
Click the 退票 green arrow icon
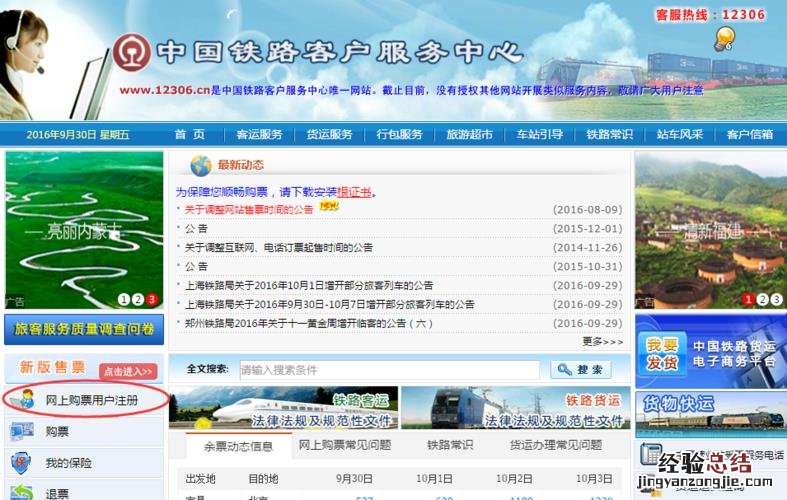(21, 492)
